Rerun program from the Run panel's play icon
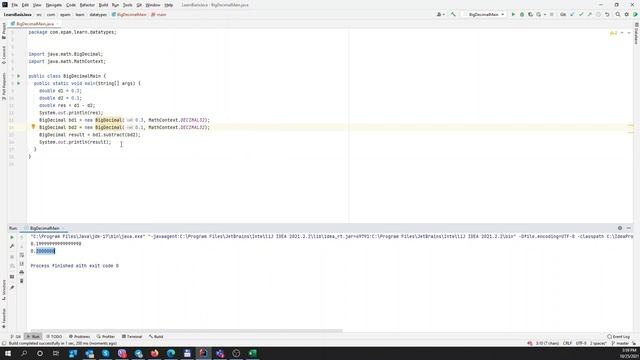Screen dimensions: 640x360 pos(12,237)
